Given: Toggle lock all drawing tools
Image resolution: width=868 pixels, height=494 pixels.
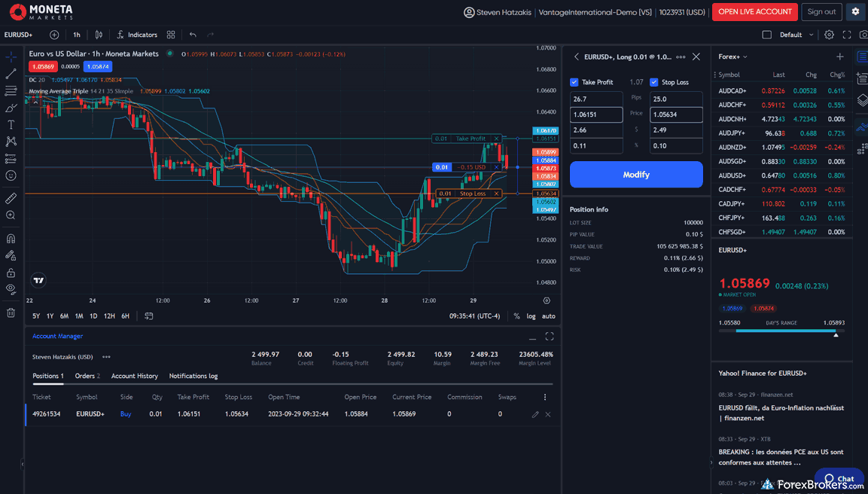Looking at the screenshot, I should pos(11,273).
